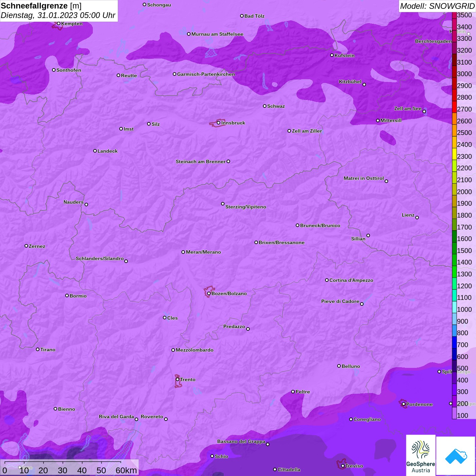Viewport: 476px width, 476px height.
Task: Click the blue arrow-and-cloud logo
Action: [456, 456]
